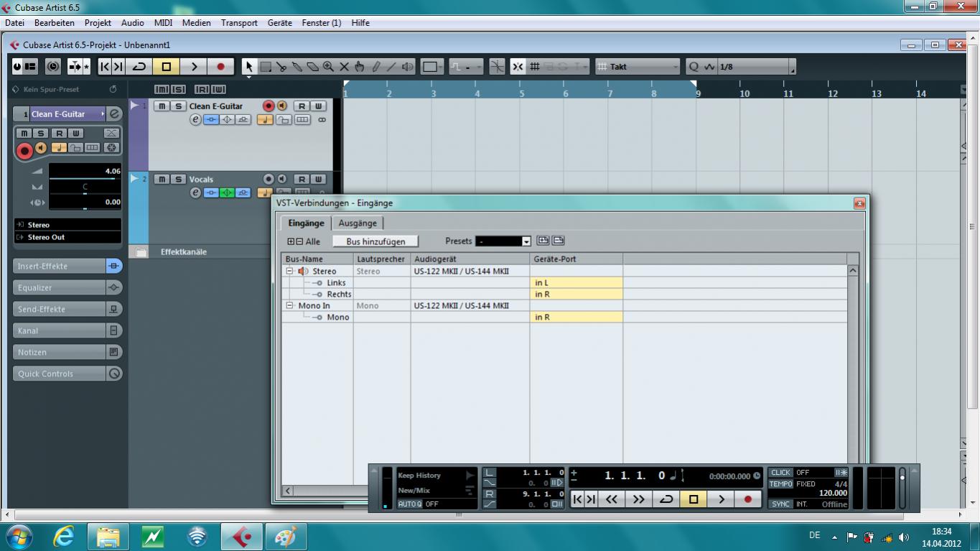980x551 pixels.
Task: Click the Inspector edit channel 'e' button
Action: click(114, 114)
